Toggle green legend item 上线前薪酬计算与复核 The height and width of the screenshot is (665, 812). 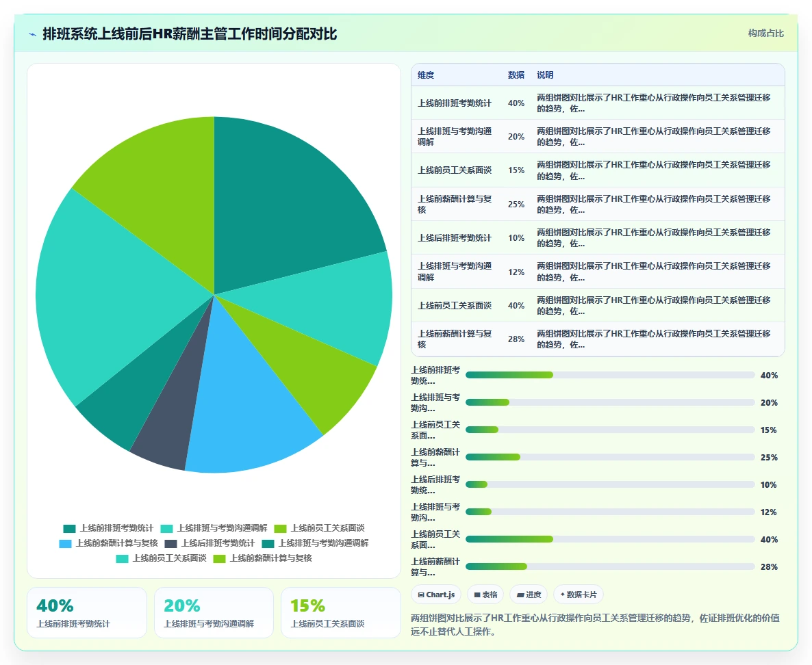(x=262, y=558)
